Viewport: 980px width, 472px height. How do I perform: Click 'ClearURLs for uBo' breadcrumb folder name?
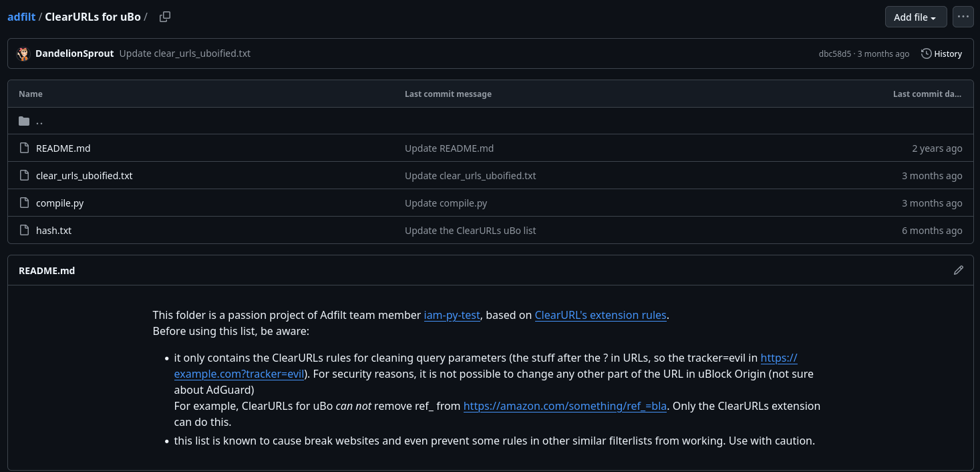tap(93, 17)
